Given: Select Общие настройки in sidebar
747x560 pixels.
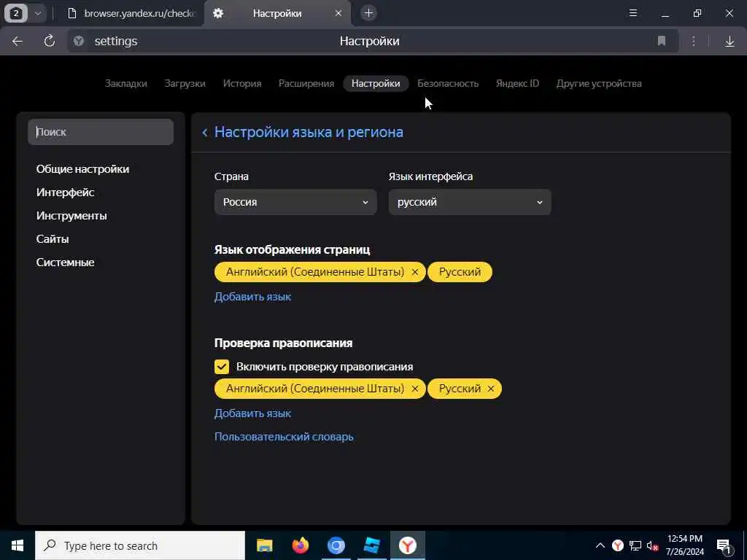Looking at the screenshot, I should pyautogui.click(x=82, y=169).
